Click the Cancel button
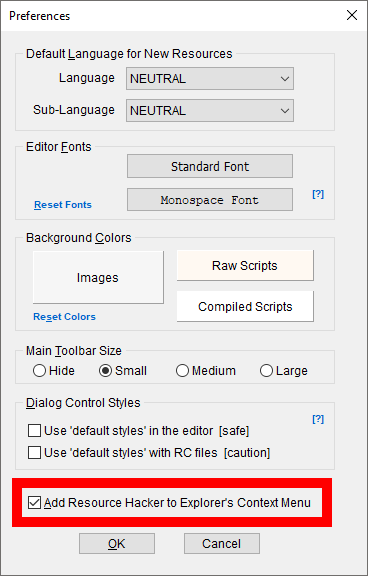The width and height of the screenshot is (368, 576). pyautogui.click(x=222, y=544)
